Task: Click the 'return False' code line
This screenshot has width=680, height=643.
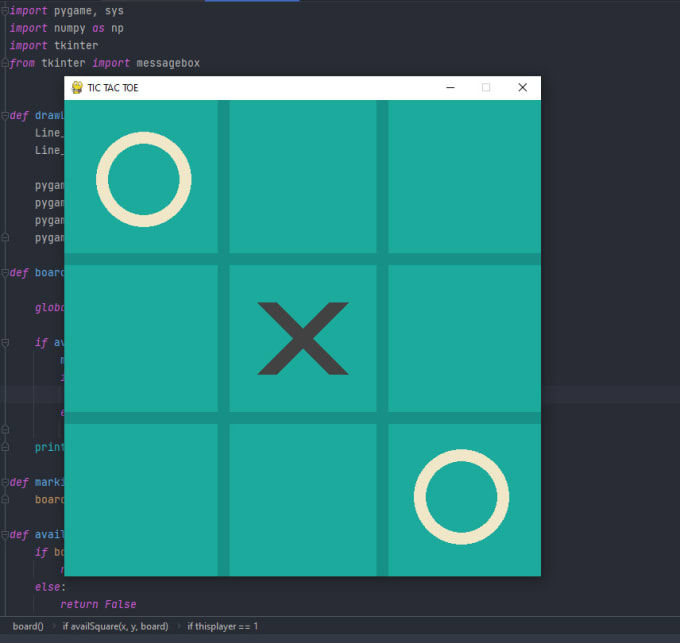Action: (98, 604)
